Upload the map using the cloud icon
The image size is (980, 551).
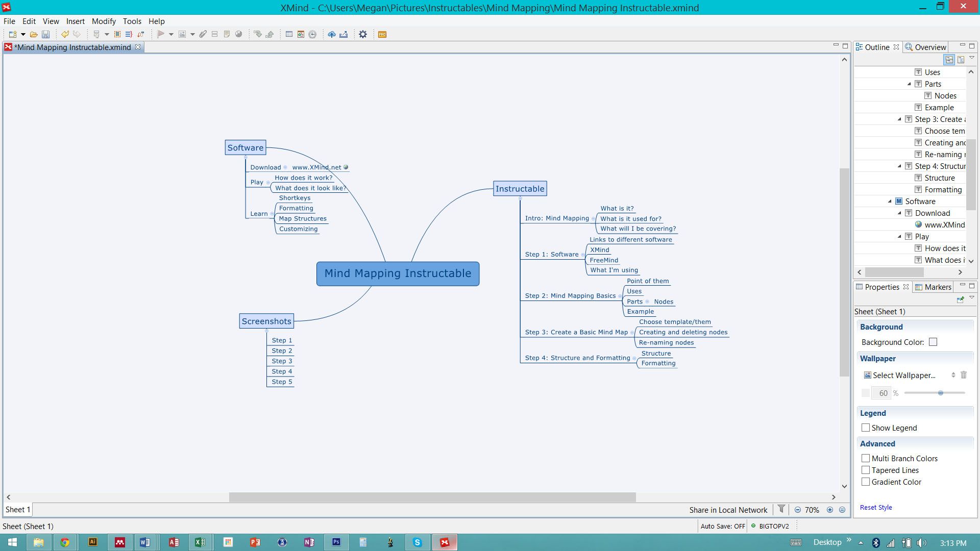(332, 34)
